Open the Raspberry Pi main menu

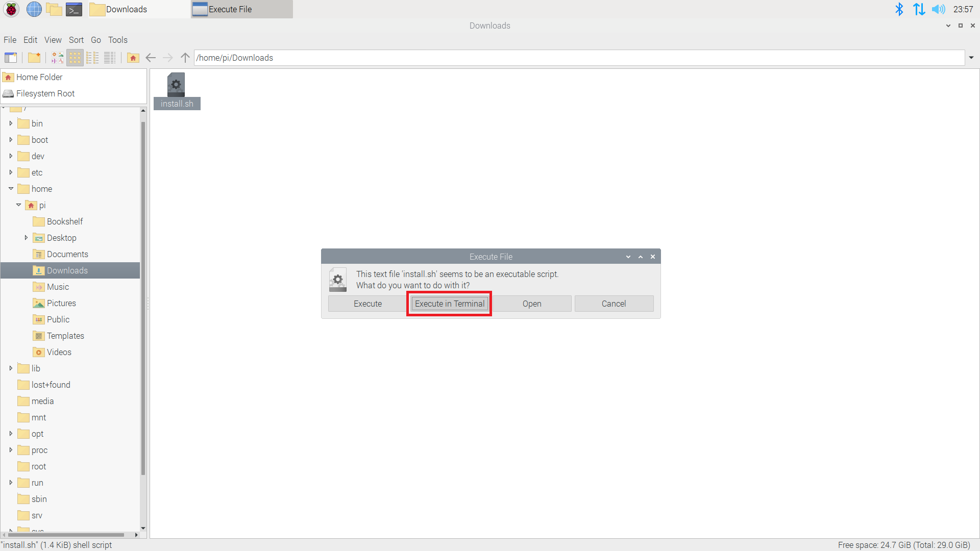pyautogui.click(x=11, y=9)
